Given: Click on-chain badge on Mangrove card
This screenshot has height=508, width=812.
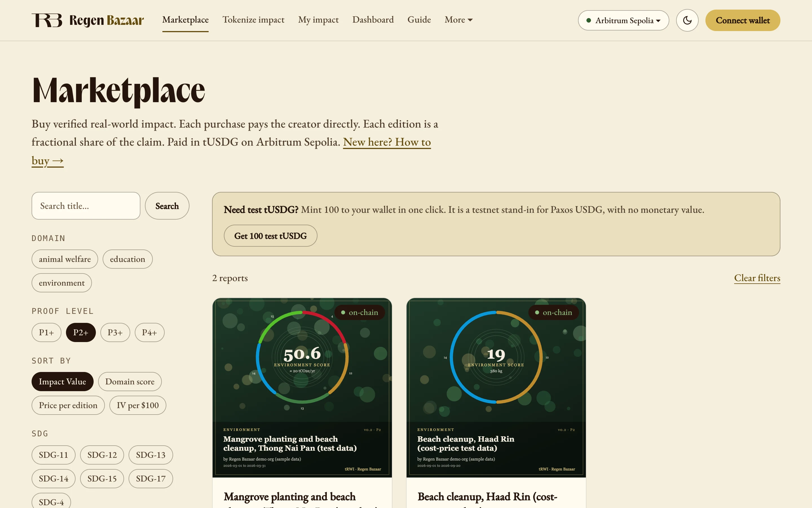Looking at the screenshot, I should [360, 312].
